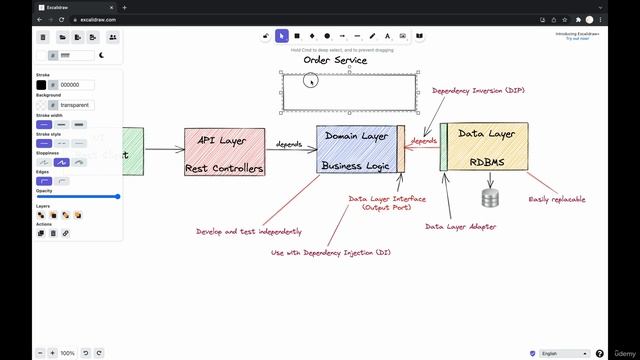Select the Pencil draw tool

click(x=372, y=36)
